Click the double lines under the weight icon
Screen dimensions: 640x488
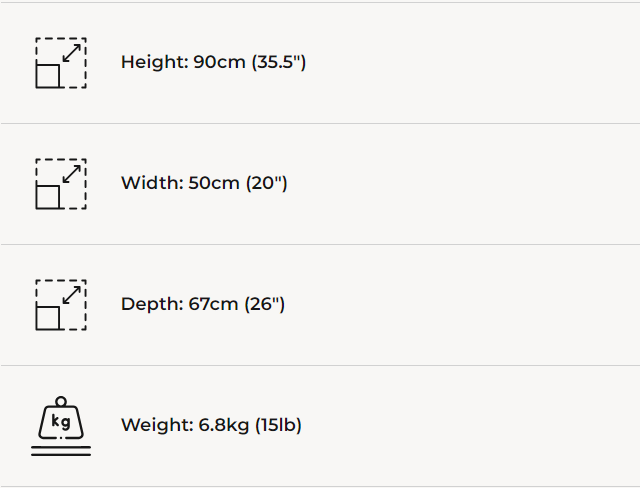[x=60, y=451]
